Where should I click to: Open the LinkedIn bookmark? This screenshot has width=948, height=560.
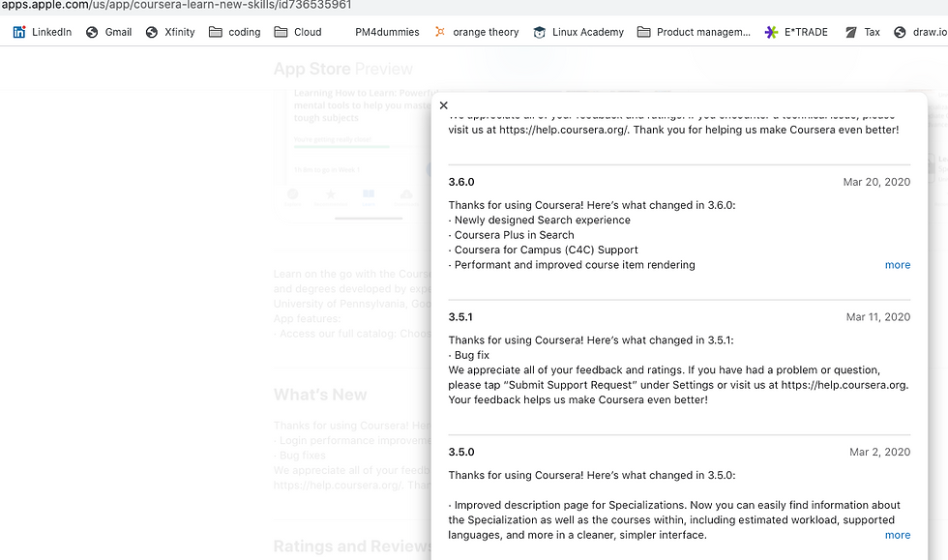pos(43,32)
